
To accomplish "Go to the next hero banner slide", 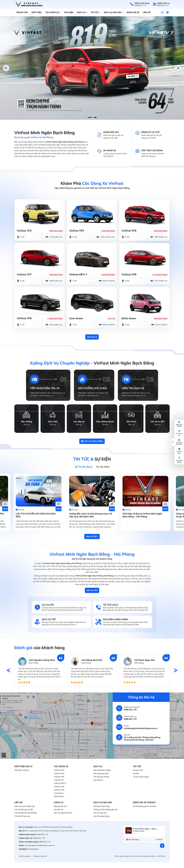I will click(x=178, y=68).
